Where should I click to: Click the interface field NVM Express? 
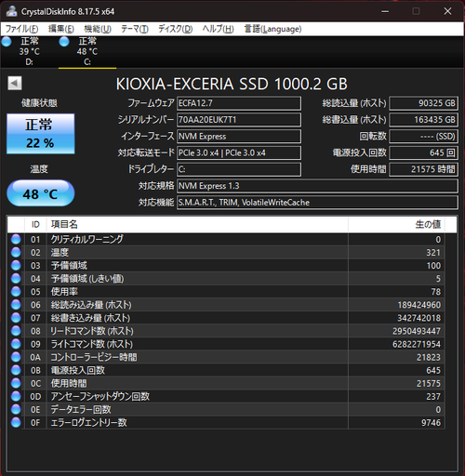239,137
